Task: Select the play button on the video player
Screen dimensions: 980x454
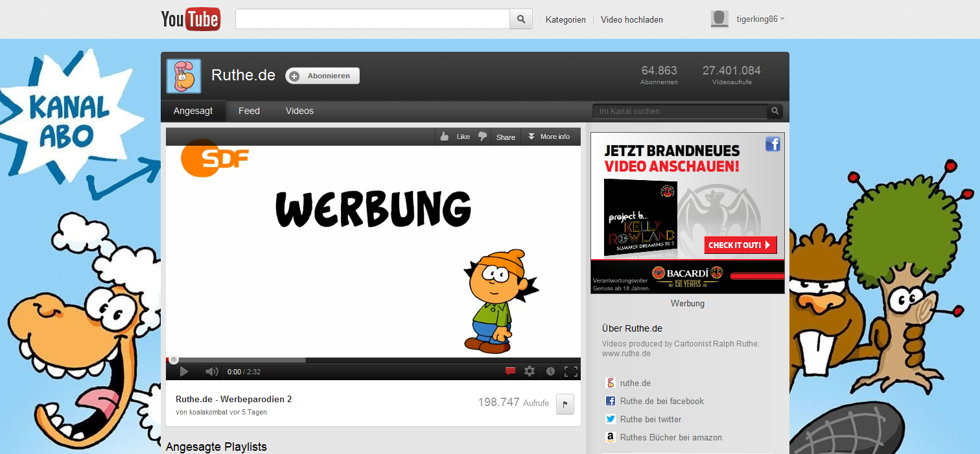Action: (183, 371)
